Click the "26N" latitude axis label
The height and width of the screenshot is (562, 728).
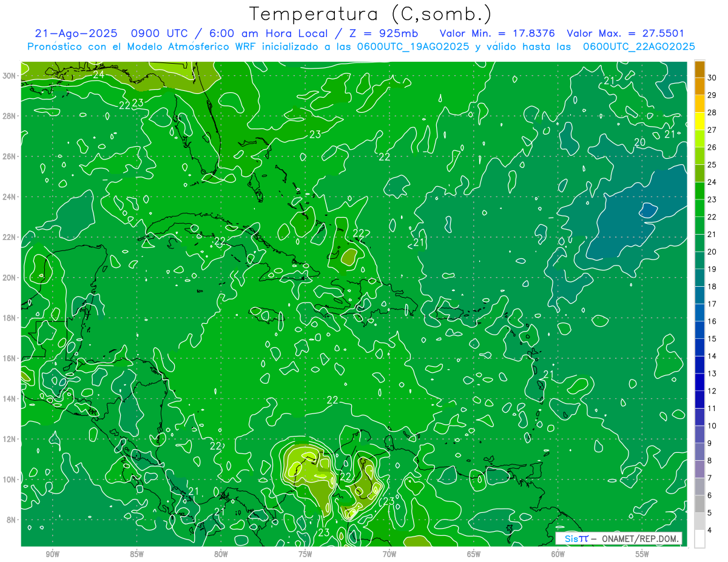[x=9, y=156]
